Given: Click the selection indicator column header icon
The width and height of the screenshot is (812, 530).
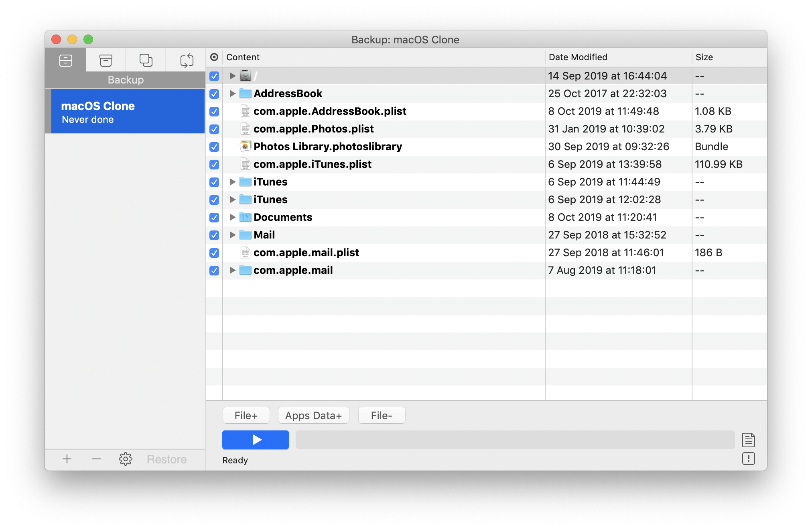Looking at the screenshot, I should click(214, 57).
